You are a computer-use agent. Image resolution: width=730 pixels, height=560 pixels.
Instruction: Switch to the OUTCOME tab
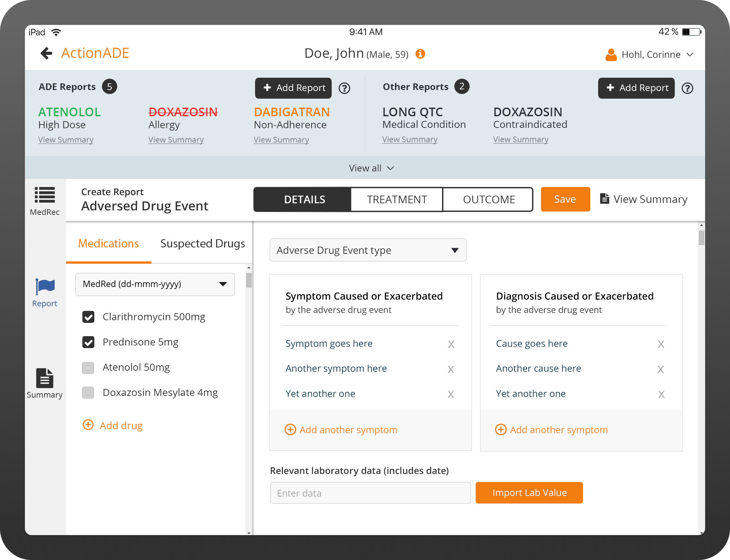click(489, 199)
